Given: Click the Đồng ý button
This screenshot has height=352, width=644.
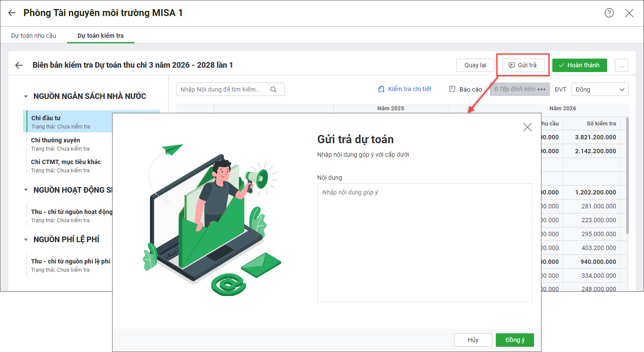Looking at the screenshot, I should coord(515,340).
